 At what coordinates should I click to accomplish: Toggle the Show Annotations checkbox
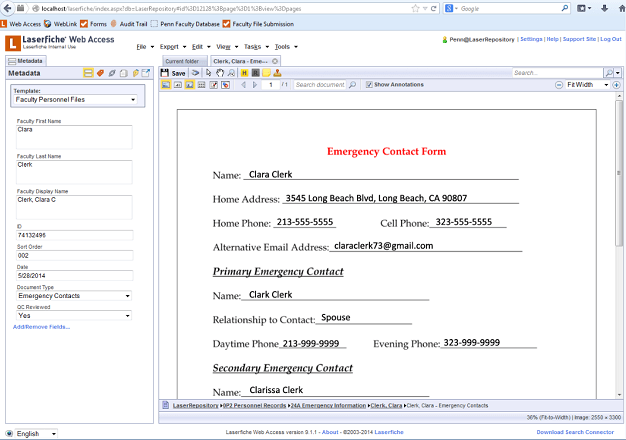coord(369,85)
